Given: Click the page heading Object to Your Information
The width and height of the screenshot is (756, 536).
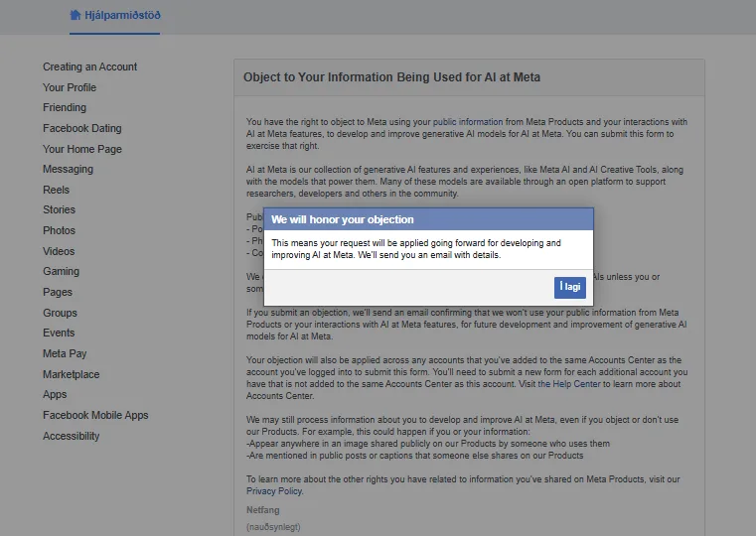Looking at the screenshot, I should click(391, 77).
